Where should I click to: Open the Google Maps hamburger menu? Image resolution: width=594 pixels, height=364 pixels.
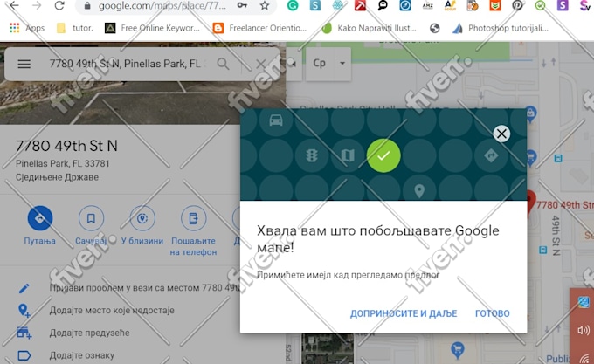24,64
